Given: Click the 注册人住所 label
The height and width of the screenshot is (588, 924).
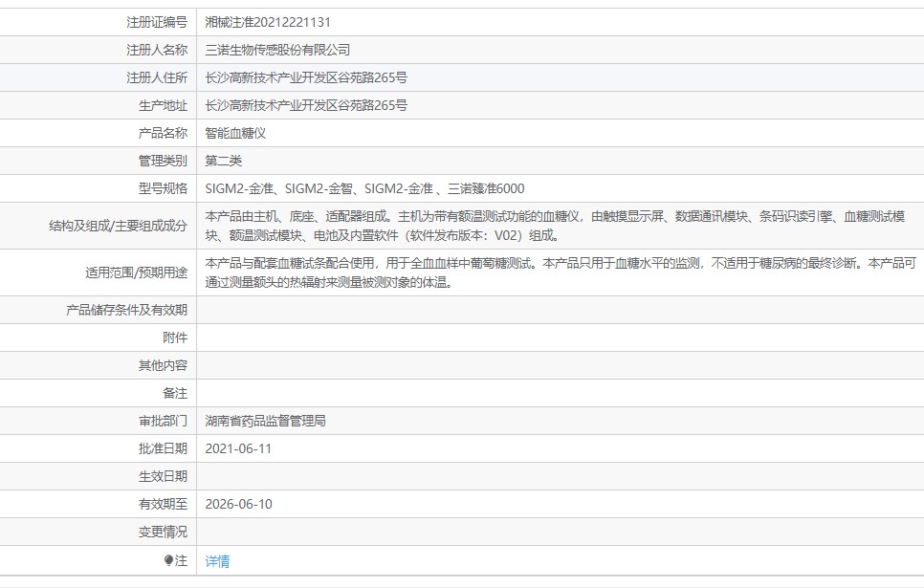Looking at the screenshot, I should pyautogui.click(x=157, y=77).
